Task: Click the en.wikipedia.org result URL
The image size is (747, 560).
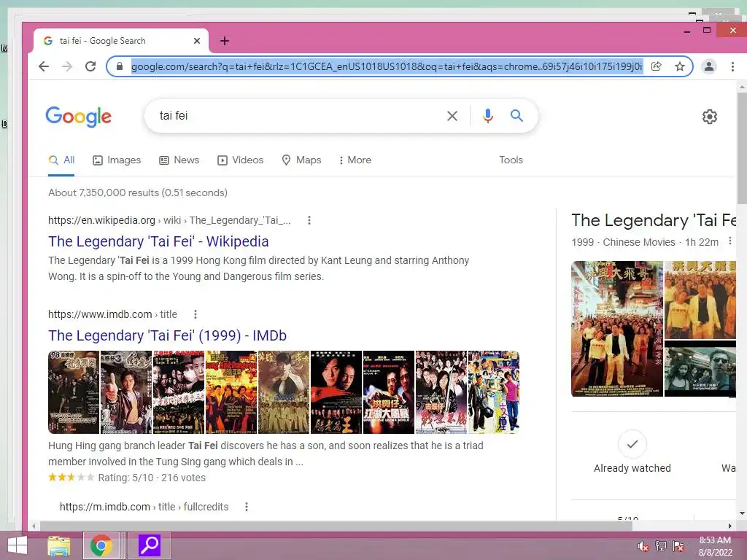Action: tap(169, 220)
